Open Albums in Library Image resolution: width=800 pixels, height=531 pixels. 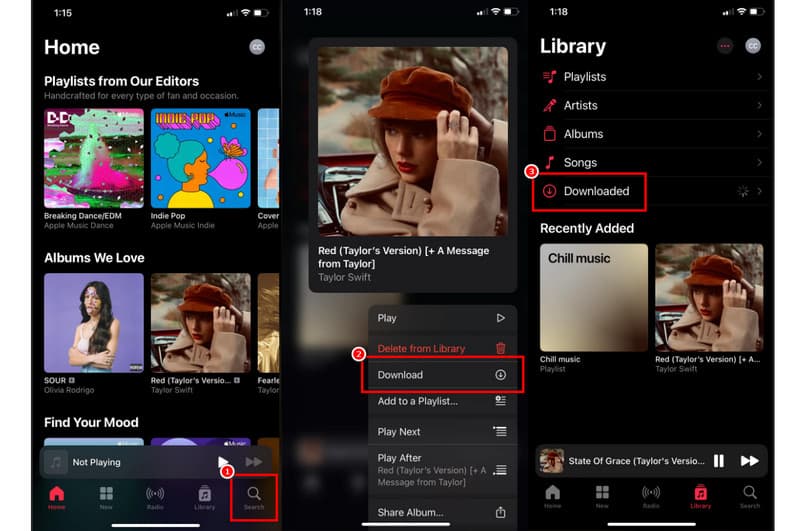tap(653, 134)
